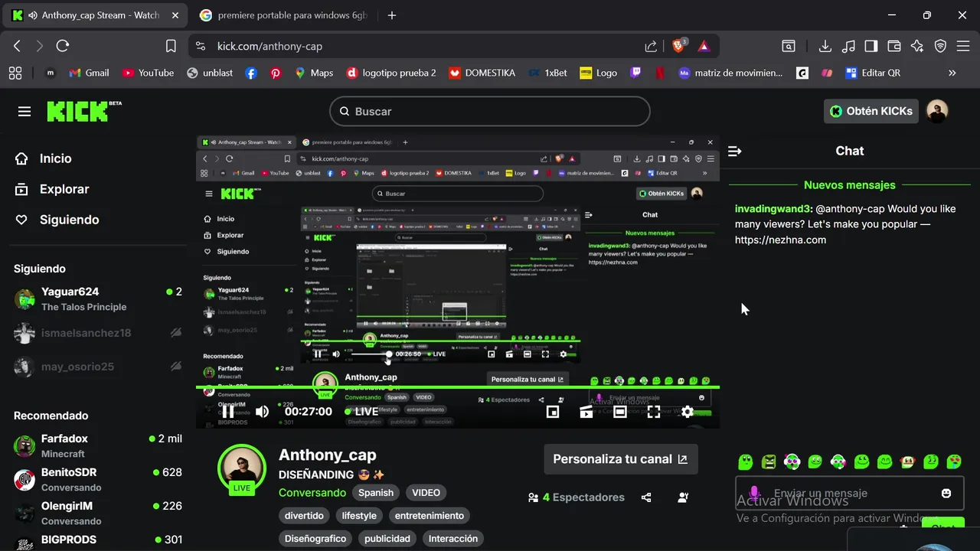Image resolution: width=980 pixels, height=551 pixels.
Task: Select the Diseñografico tag
Action: coord(315,539)
